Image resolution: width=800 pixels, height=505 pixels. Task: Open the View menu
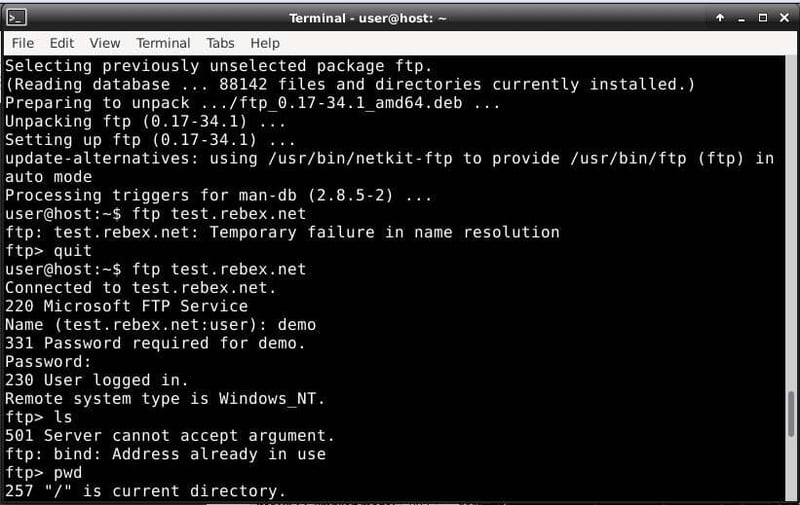pos(104,43)
